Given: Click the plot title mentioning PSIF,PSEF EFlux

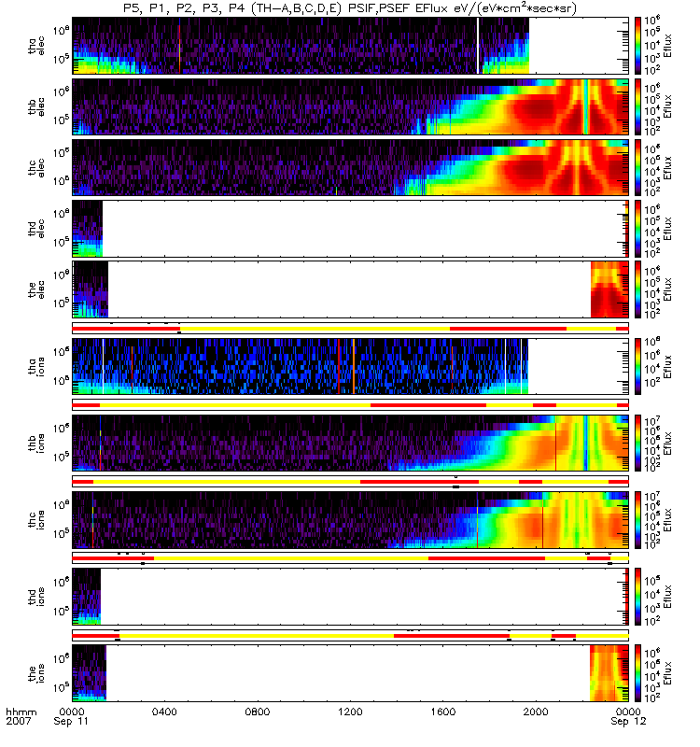Looking at the screenshot, I should click(x=350, y=9).
